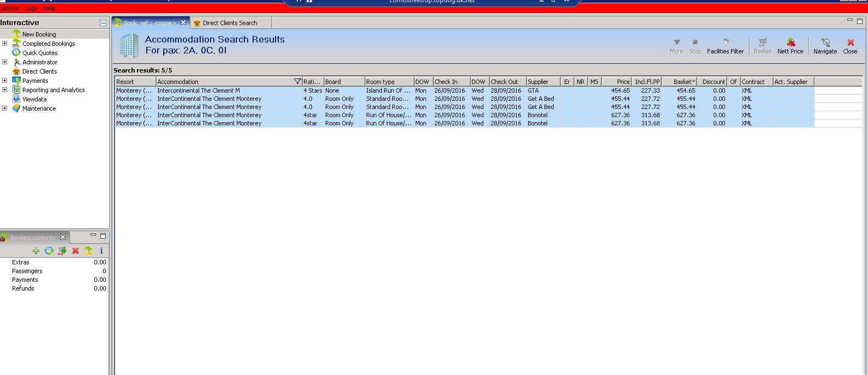Expand the Reporting and Analytics node
Viewport: 868px width, 375px height.
[x=5, y=90]
